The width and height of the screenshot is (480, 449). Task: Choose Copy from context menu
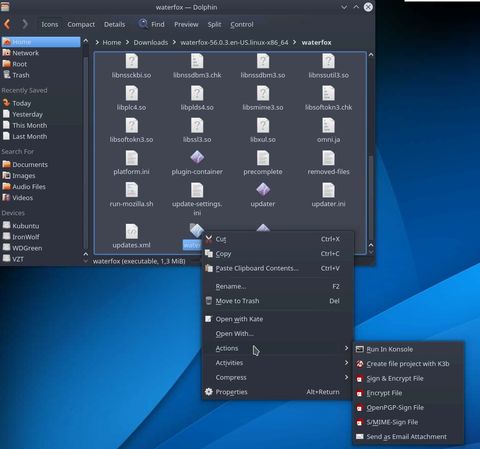point(278,254)
